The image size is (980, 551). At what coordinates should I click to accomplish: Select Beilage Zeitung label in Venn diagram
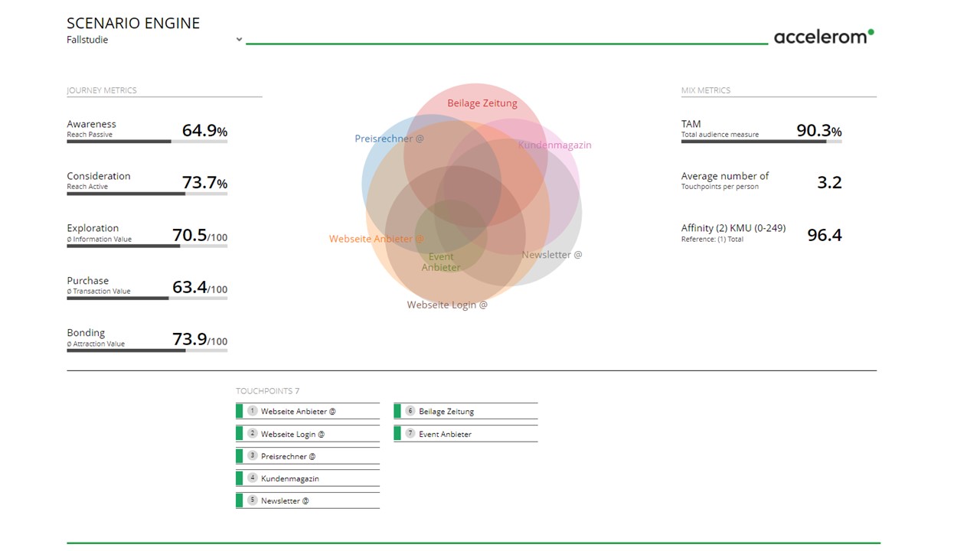tap(482, 103)
